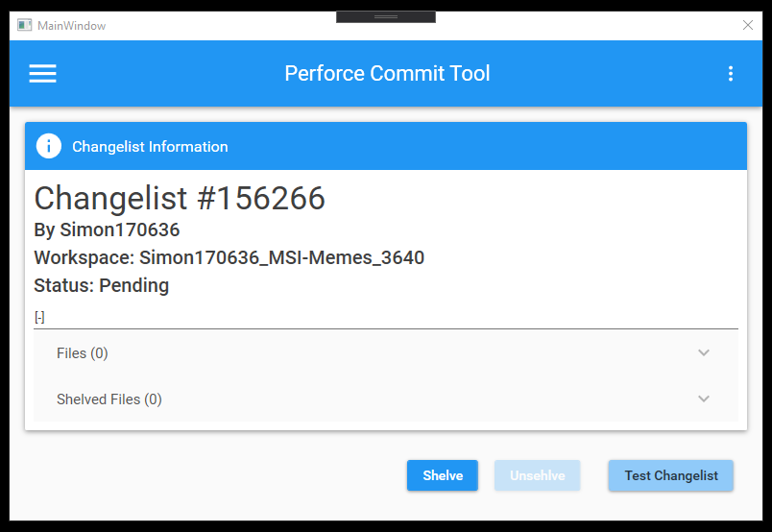Click the Shelve button
Viewport: 772px width, 532px height.
[443, 475]
